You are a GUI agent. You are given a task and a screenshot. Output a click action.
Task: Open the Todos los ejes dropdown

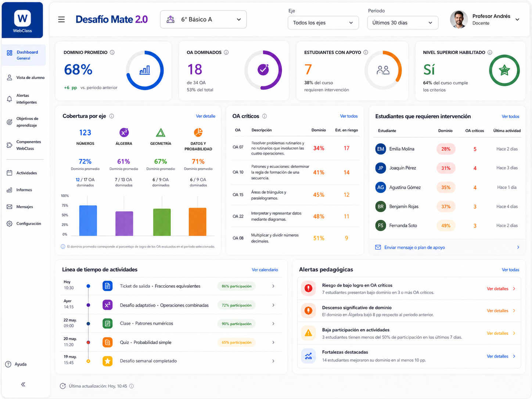(323, 23)
